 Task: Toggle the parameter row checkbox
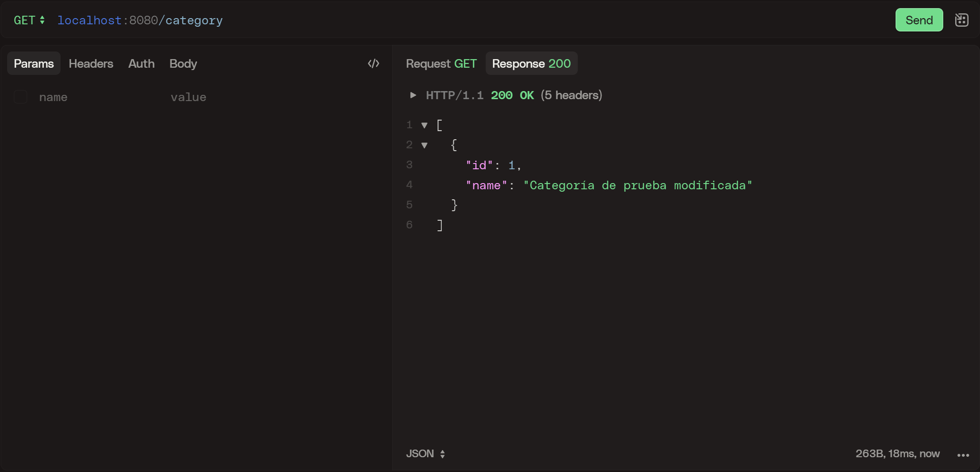tap(21, 97)
